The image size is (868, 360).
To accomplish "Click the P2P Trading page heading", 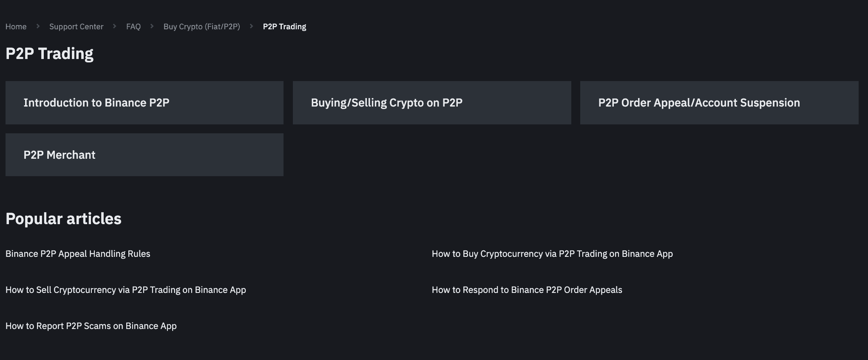I will point(49,54).
